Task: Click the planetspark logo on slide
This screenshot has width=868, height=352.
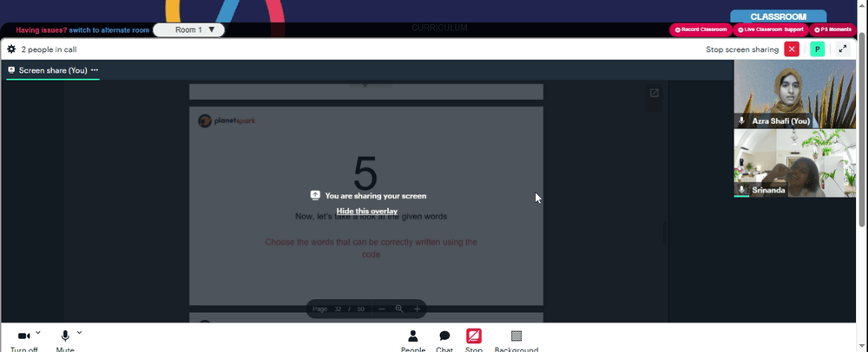Action: pos(227,121)
